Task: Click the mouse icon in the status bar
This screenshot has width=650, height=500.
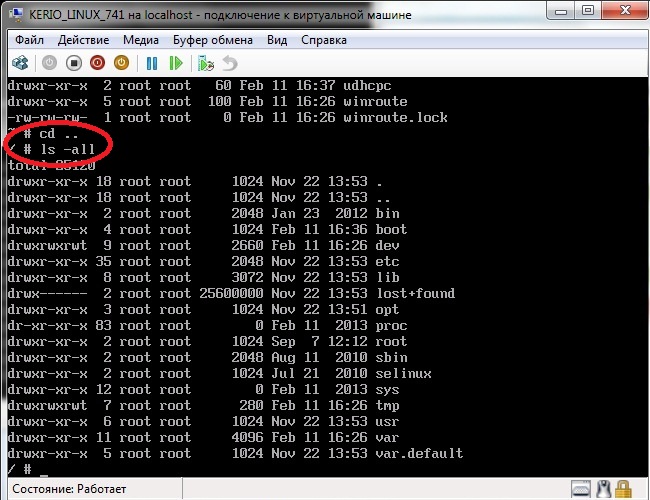Action: click(604, 488)
